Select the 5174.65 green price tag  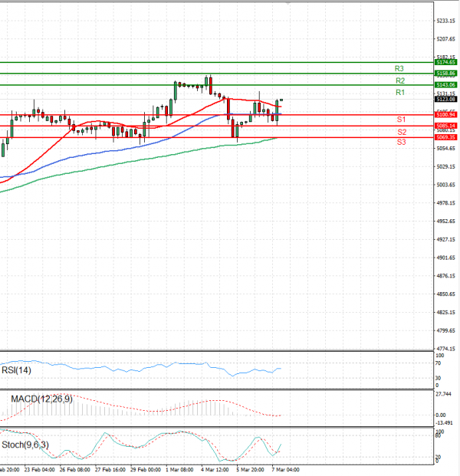tap(445, 62)
